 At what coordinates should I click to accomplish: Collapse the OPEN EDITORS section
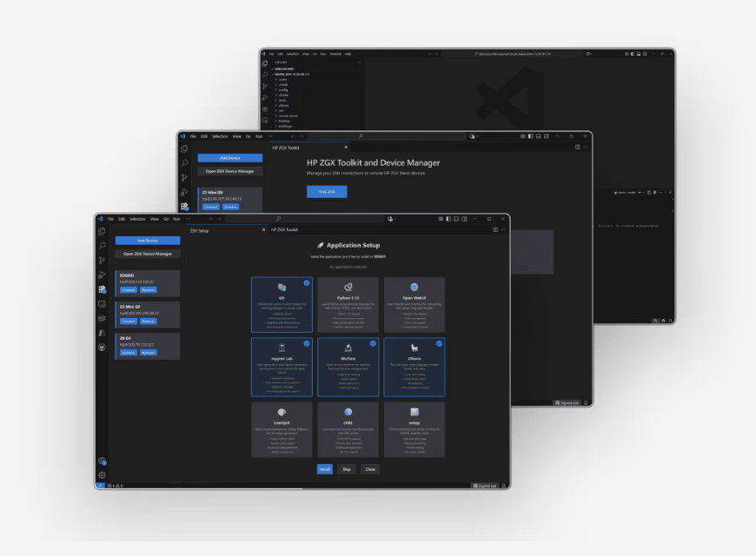pyautogui.click(x=283, y=69)
